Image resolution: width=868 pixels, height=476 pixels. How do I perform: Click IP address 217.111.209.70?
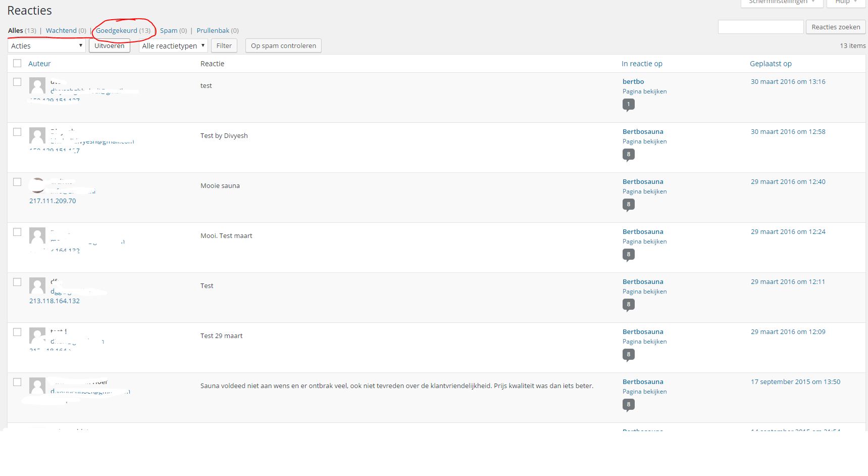click(x=53, y=201)
